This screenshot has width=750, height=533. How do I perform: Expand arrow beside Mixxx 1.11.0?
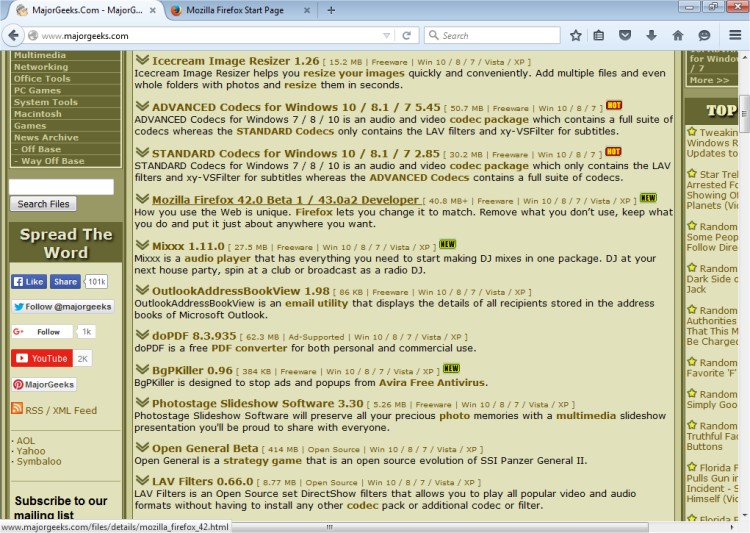pos(142,245)
